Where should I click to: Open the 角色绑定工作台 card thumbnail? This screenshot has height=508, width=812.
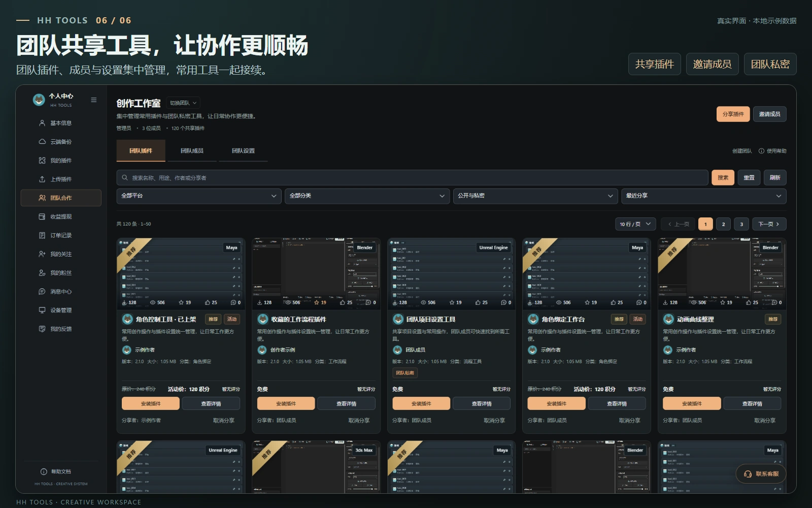point(587,273)
